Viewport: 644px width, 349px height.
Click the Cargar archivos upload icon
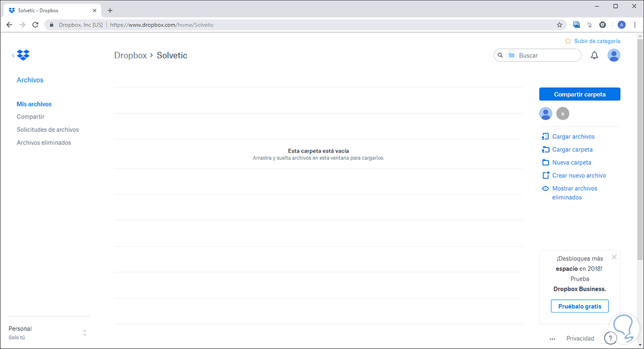545,137
